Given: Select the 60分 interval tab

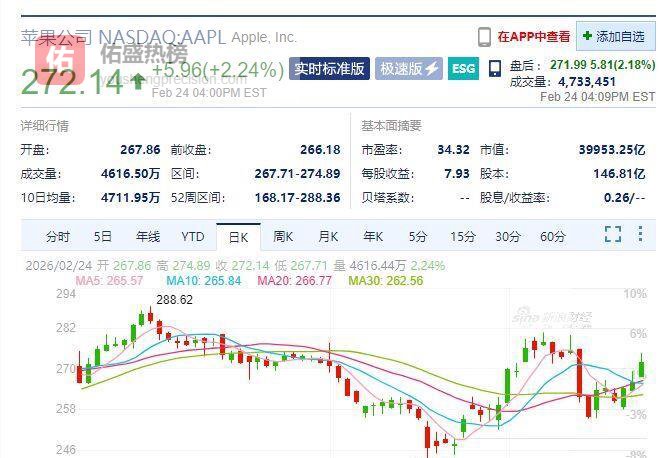Looking at the screenshot, I should pyautogui.click(x=552, y=237).
